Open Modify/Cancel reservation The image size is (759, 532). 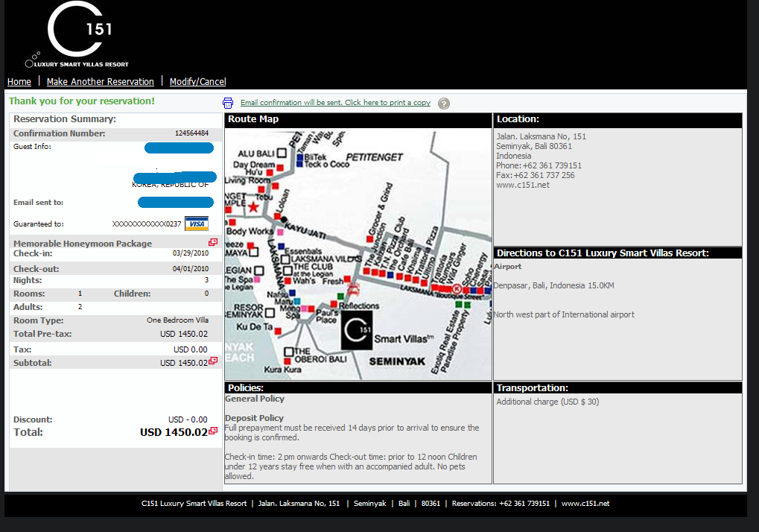tap(197, 82)
